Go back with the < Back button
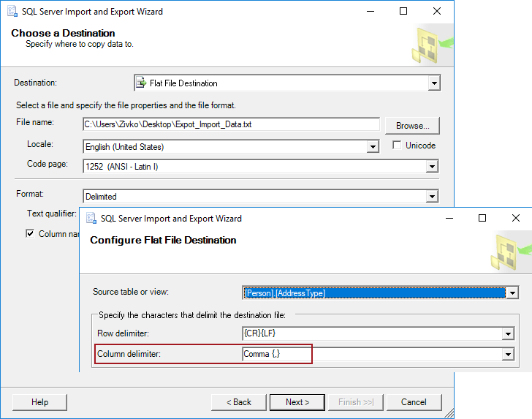Viewport: 532px width, 419px height. [239, 402]
